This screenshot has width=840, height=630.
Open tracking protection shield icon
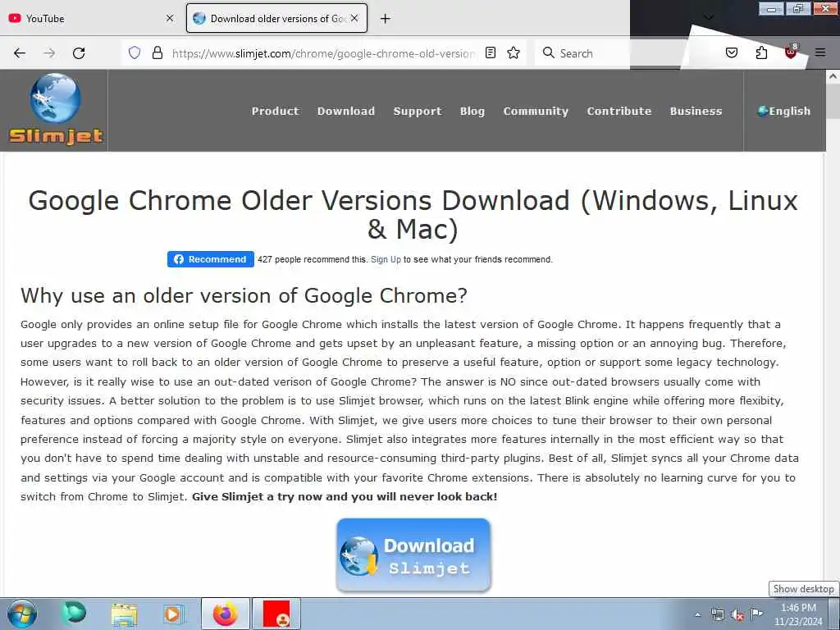pyautogui.click(x=135, y=52)
